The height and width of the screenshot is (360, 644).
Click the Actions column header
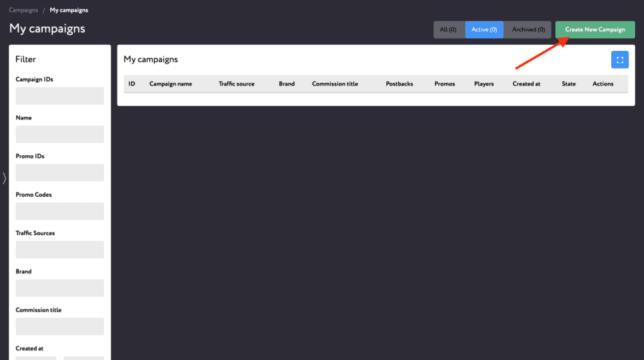603,84
